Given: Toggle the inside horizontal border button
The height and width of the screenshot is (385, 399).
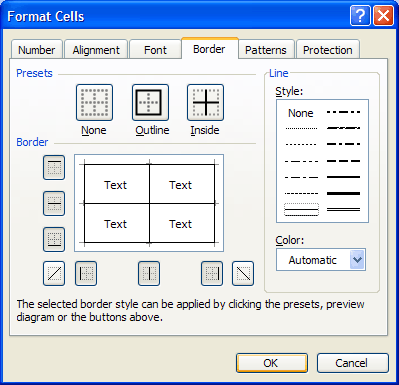Looking at the screenshot, I should coord(54,204).
